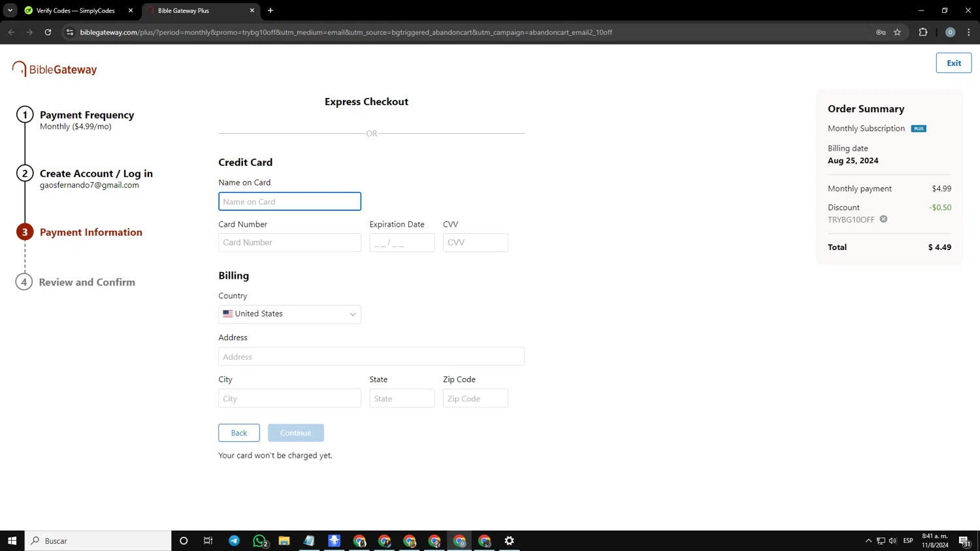Viewport: 980px width, 551px height.
Task: Click the Exit button
Action: [953, 63]
